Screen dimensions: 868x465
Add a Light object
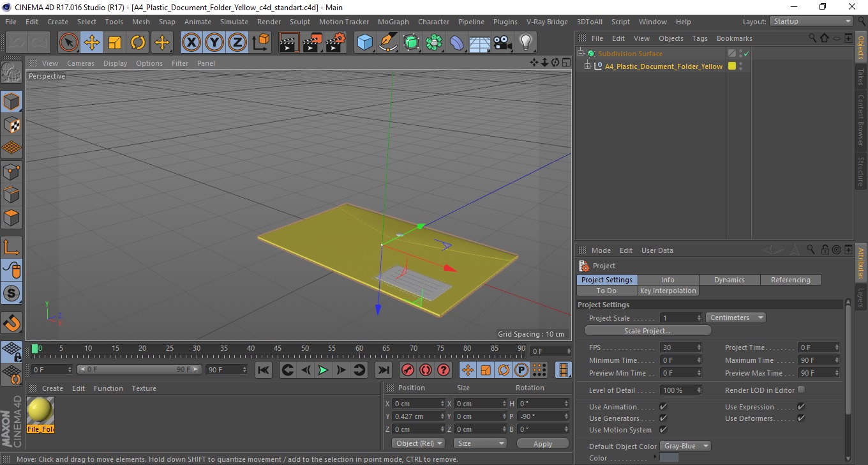526,43
